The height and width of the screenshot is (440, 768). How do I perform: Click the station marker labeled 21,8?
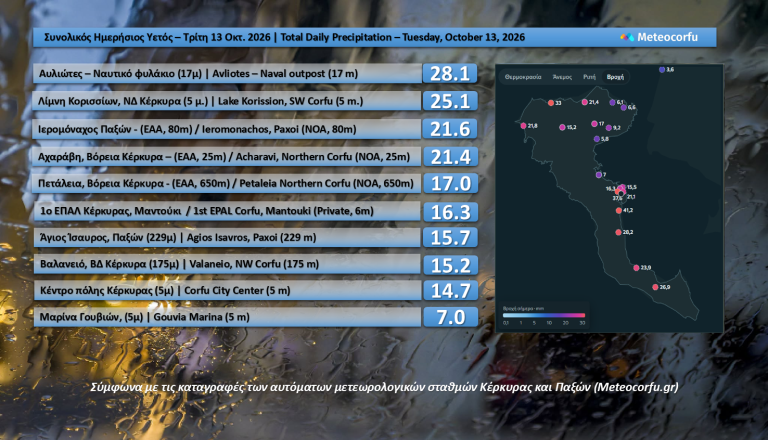coord(524,126)
